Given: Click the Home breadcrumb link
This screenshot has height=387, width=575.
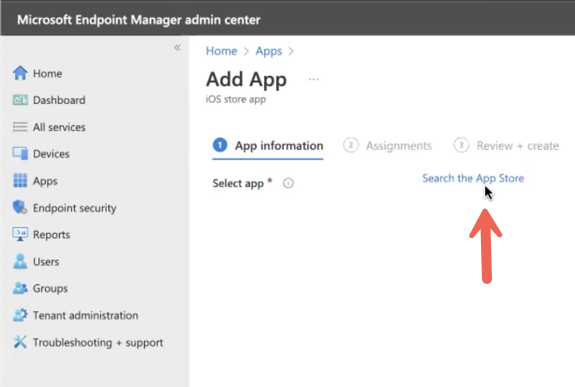Looking at the screenshot, I should 221,51.
